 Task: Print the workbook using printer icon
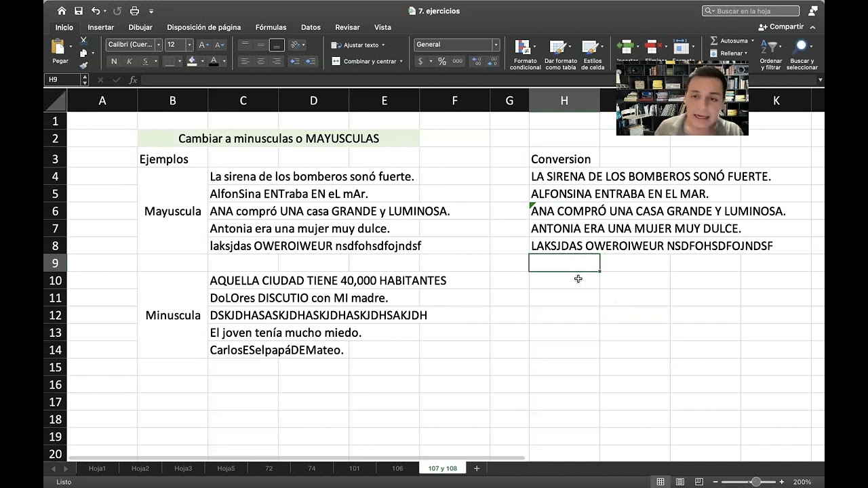pyautogui.click(x=134, y=11)
